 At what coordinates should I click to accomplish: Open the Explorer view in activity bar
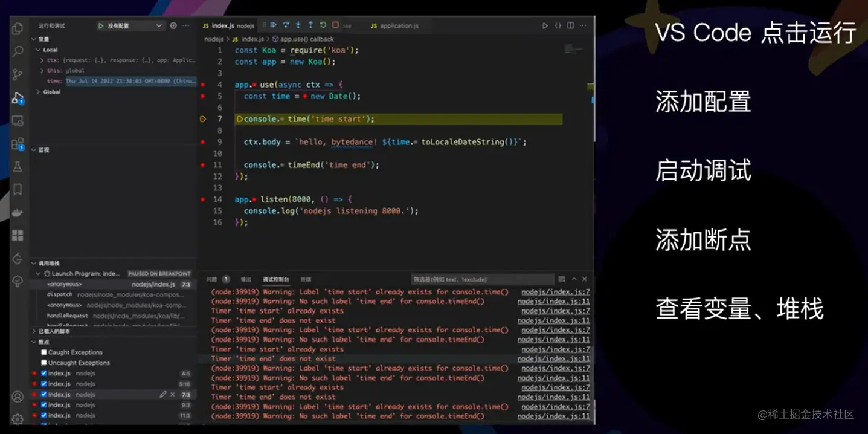point(18,28)
